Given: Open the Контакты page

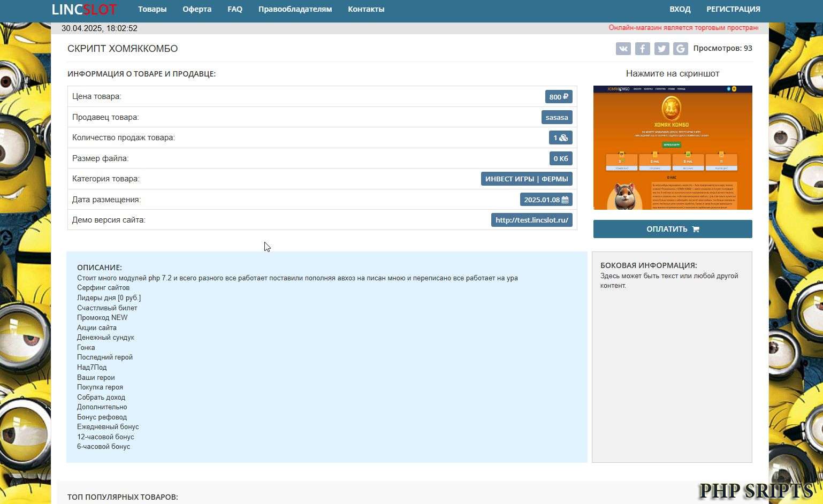Looking at the screenshot, I should (x=366, y=9).
